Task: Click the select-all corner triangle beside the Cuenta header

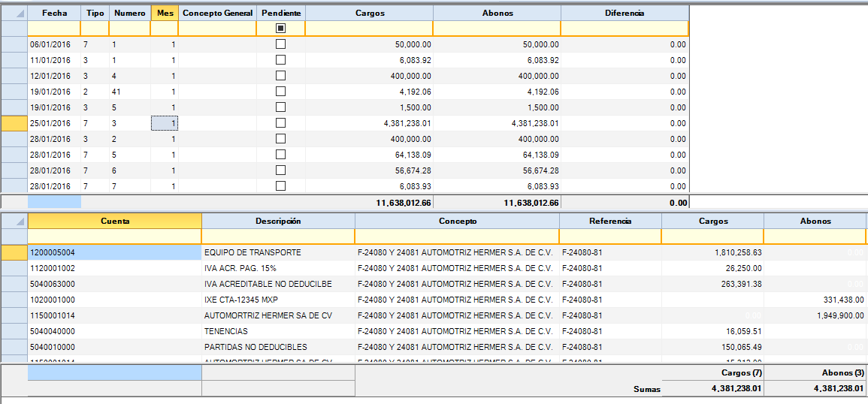Action: pos(19,222)
